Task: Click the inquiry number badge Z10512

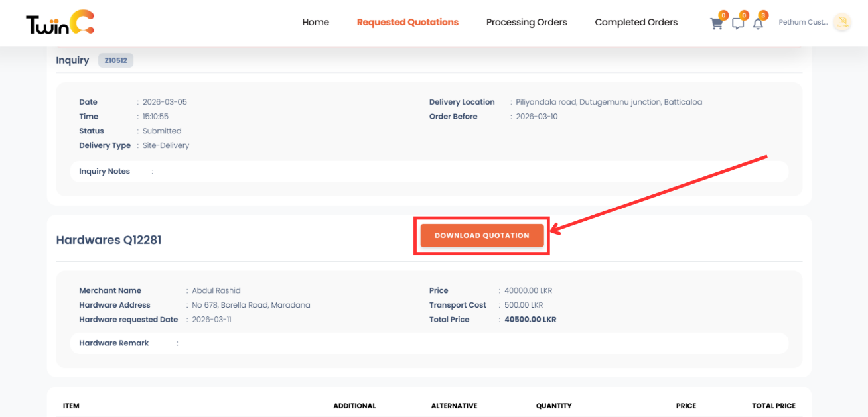Action: [115, 60]
